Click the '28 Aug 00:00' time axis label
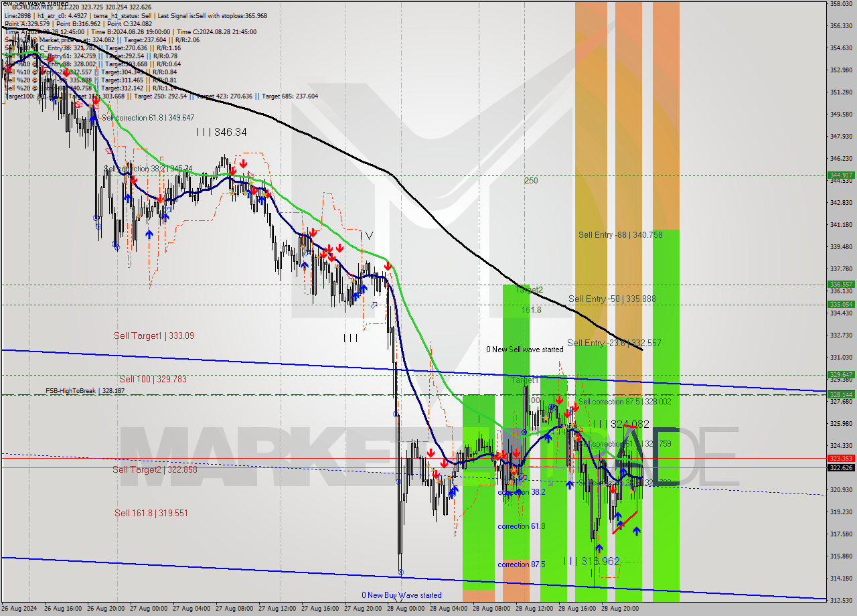Screen dimensions: 857x616 tap(405, 609)
